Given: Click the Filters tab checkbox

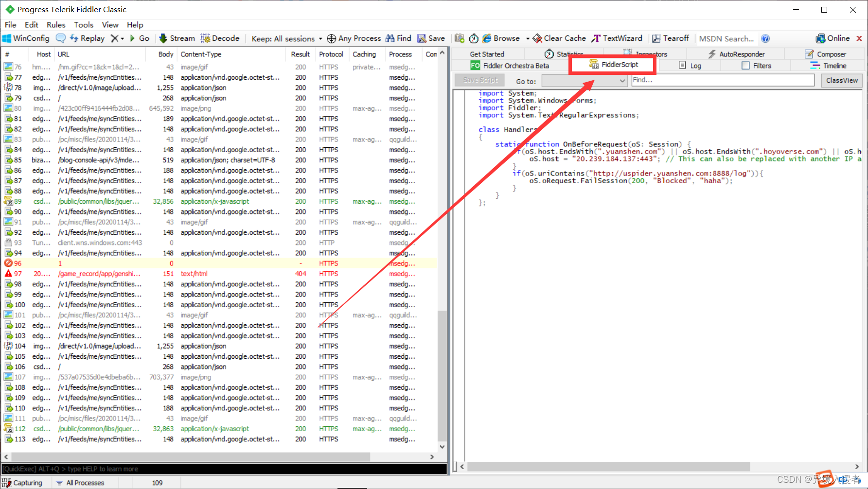Looking at the screenshot, I should coord(745,66).
